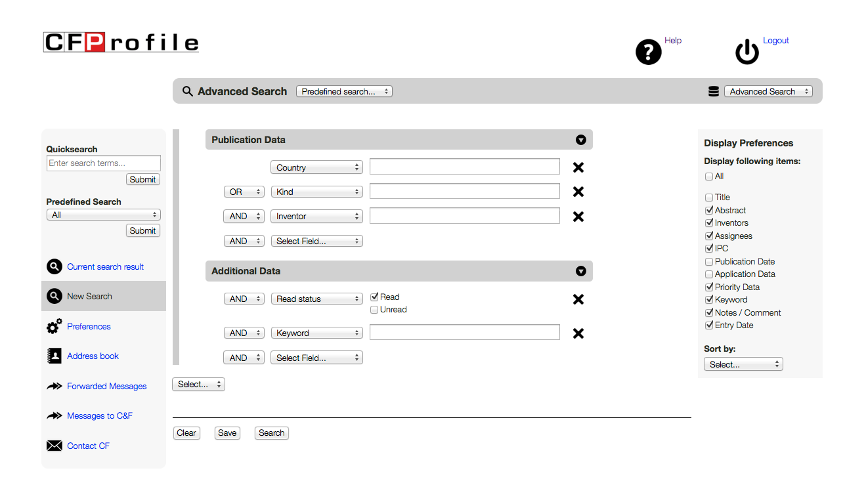866x504 pixels.
Task: Click the Logout power icon
Action: 747,52
